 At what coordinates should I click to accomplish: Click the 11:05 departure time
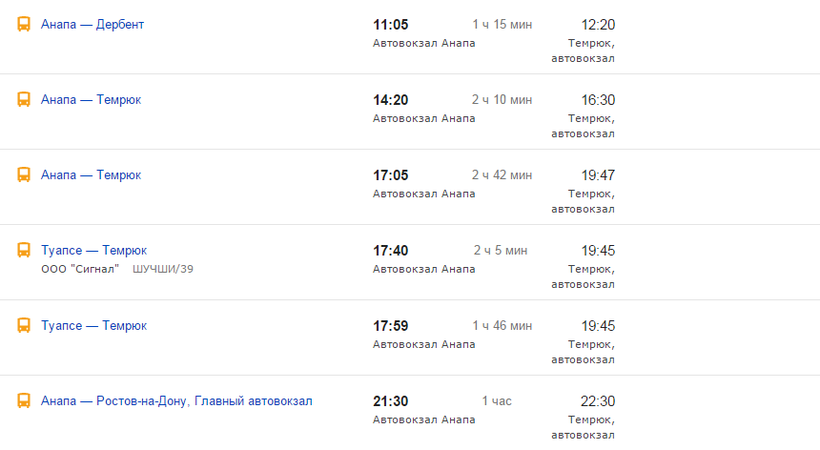(x=390, y=25)
